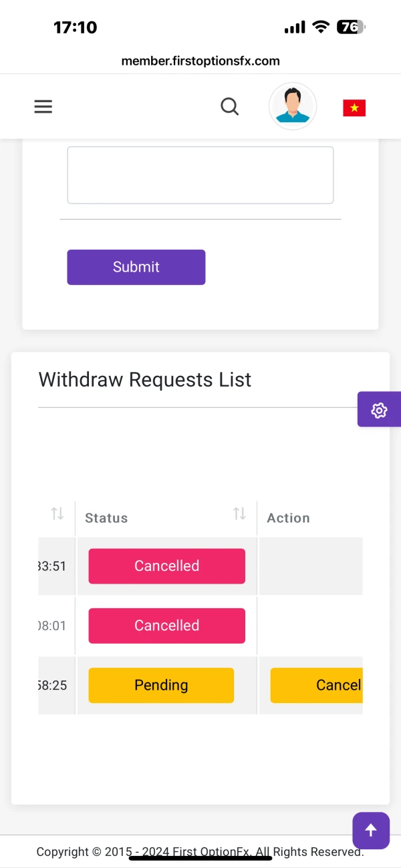Click the second row's Cancelled badge

click(x=166, y=626)
